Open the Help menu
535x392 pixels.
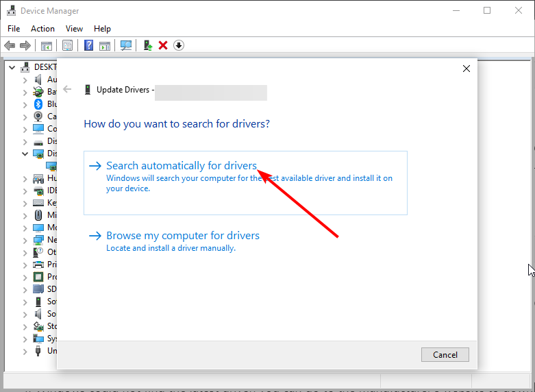(x=102, y=29)
